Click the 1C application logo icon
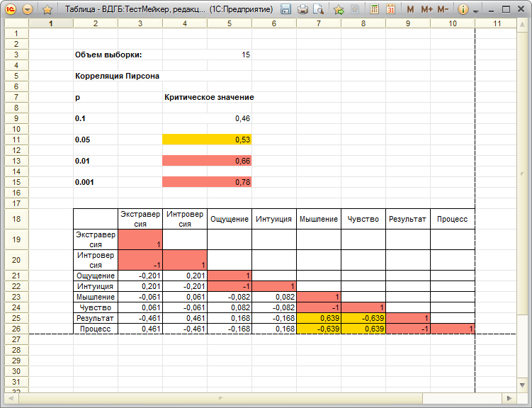The image size is (532, 408). tap(11, 9)
